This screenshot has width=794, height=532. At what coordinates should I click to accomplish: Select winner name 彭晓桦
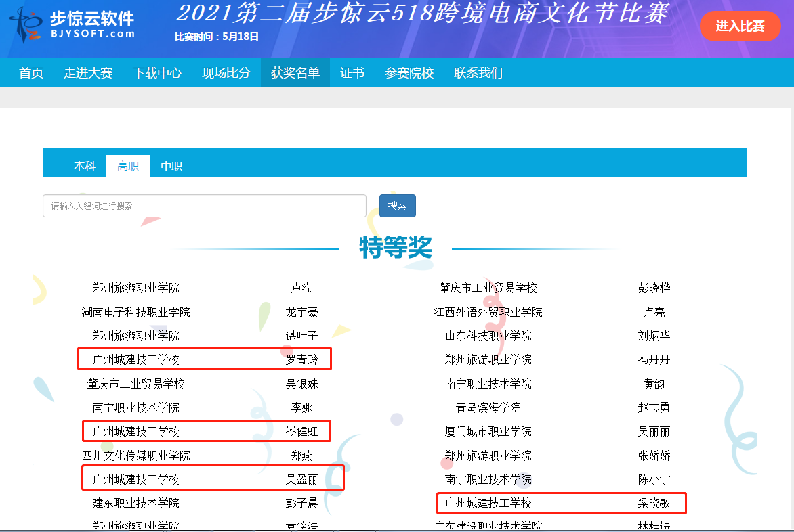[x=654, y=288]
